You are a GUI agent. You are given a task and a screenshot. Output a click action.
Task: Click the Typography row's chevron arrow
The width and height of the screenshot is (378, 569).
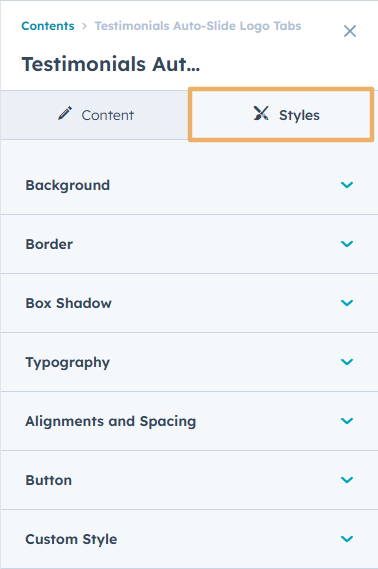[347, 362]
